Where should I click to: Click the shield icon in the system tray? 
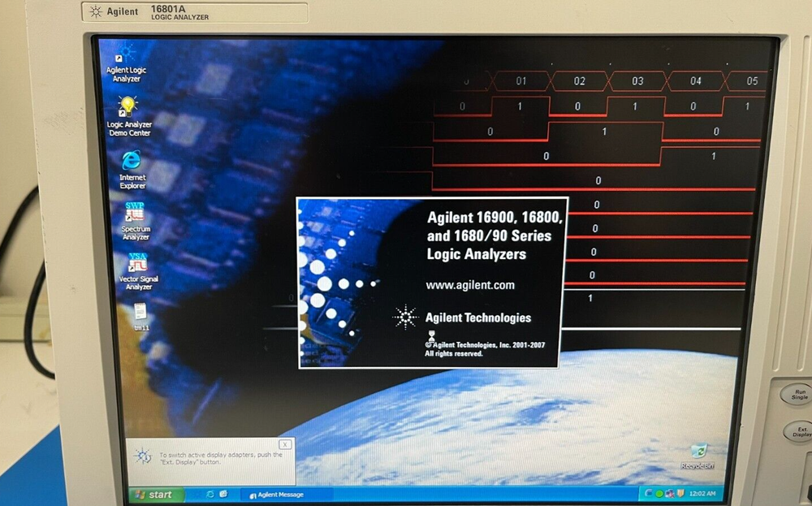click(x=680, y=493)
